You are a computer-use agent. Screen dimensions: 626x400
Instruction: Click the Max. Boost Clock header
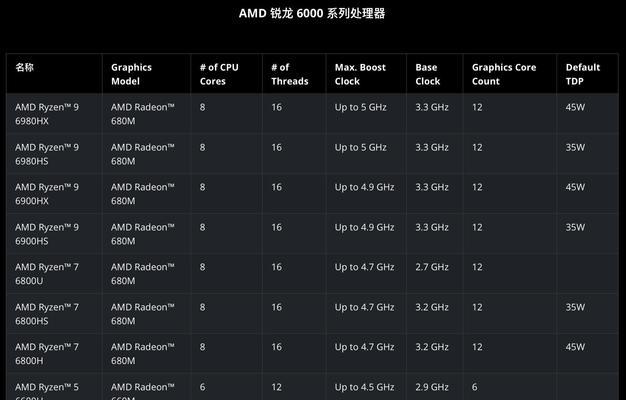[360, 74]
